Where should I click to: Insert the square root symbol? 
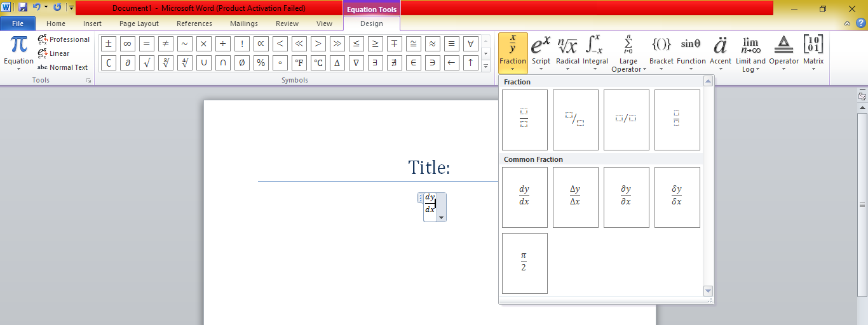[147, 63]
